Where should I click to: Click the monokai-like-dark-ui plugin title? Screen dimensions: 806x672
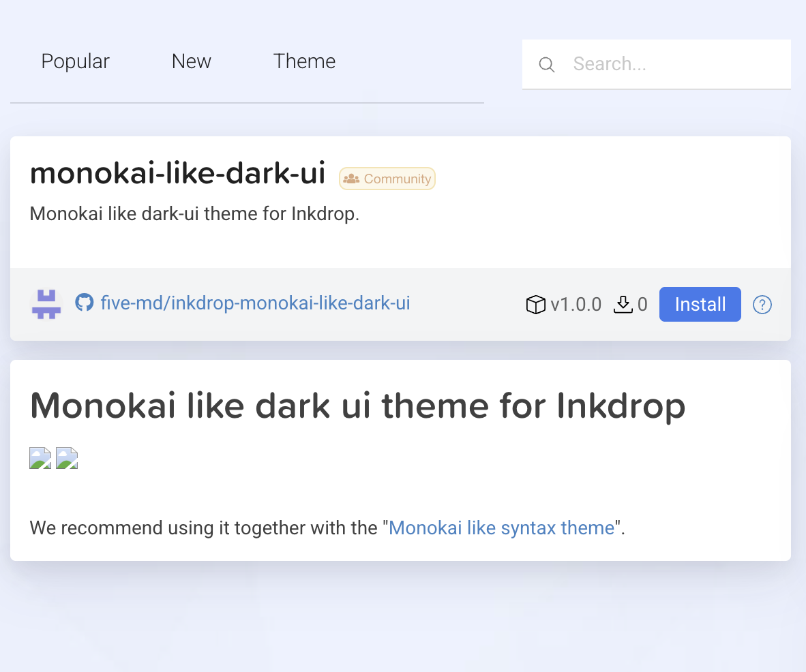(x=177, y=174)
